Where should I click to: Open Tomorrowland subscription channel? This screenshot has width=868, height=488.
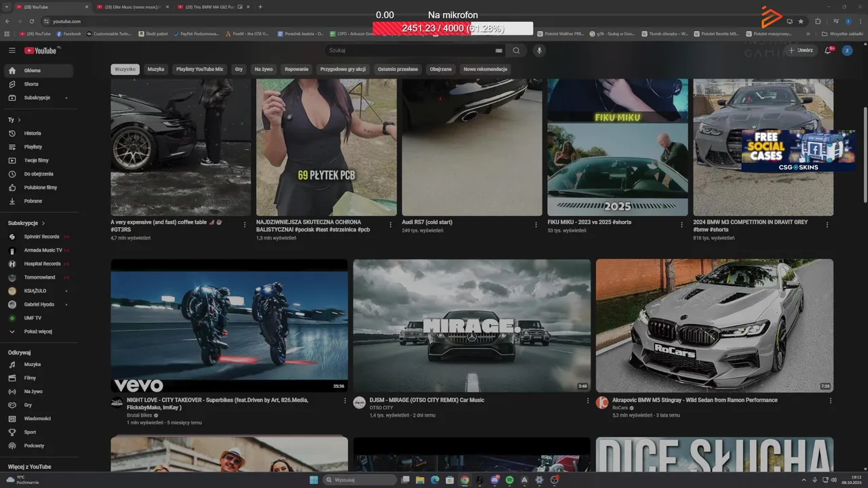[38, 277]
